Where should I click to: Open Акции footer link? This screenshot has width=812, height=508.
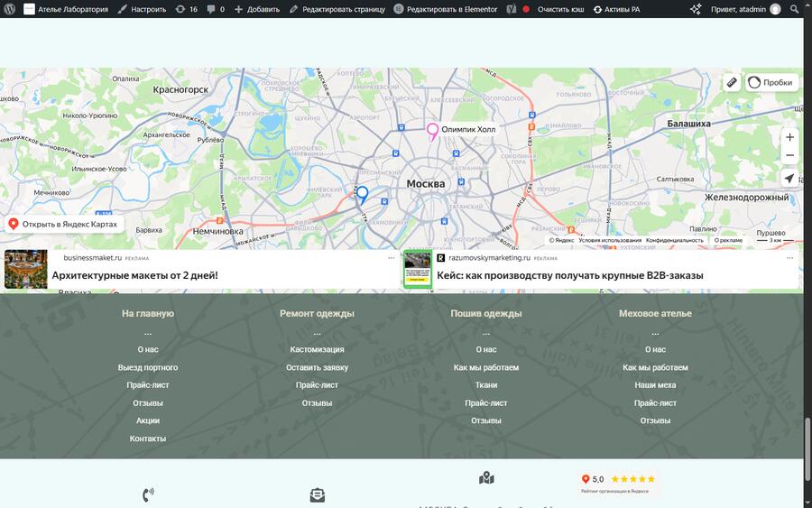148,420
